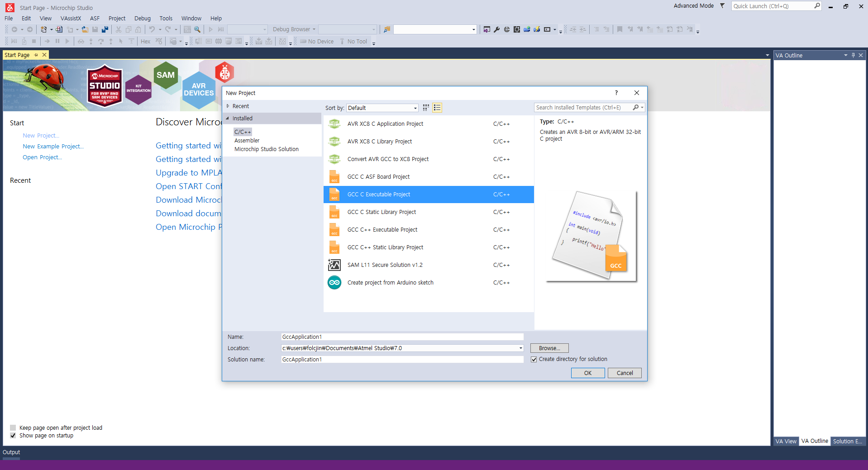Click the GCC C ASF Board Project icon
The width and height of the screenshot is (868, 470).
[x=334, y=177]
